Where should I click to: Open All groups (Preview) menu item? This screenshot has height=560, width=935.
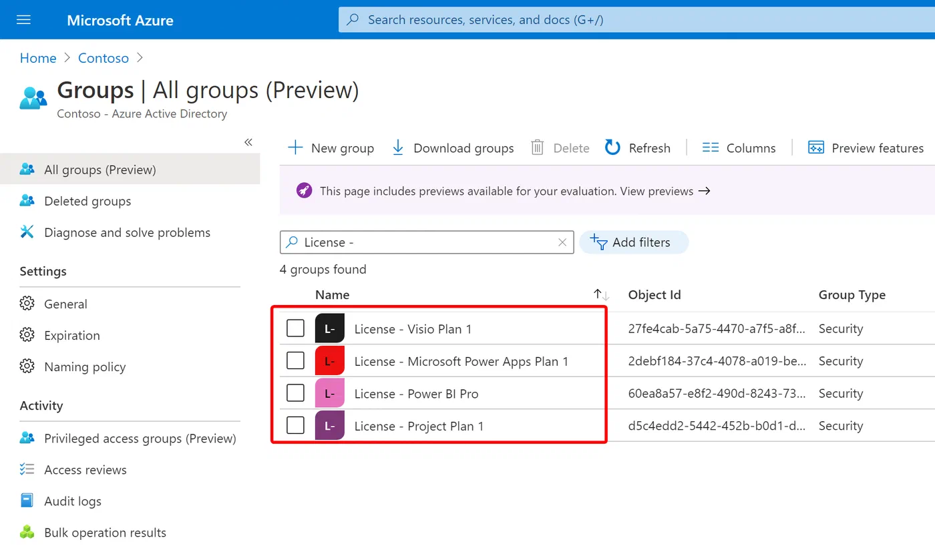(130, 170)
